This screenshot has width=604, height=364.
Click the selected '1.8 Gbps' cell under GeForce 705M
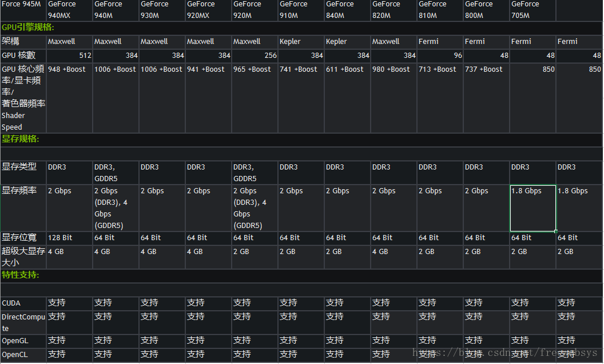point(533,208)
